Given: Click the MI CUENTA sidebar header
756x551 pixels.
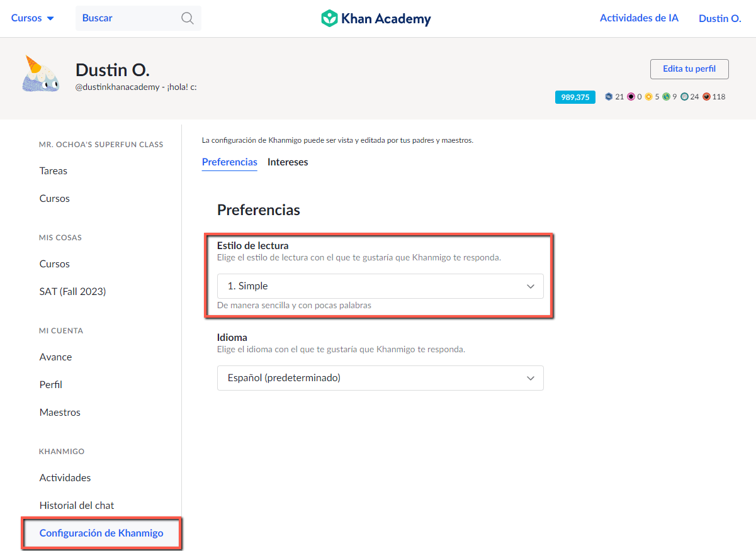Looking at the screenshot, I should [61, 331].
